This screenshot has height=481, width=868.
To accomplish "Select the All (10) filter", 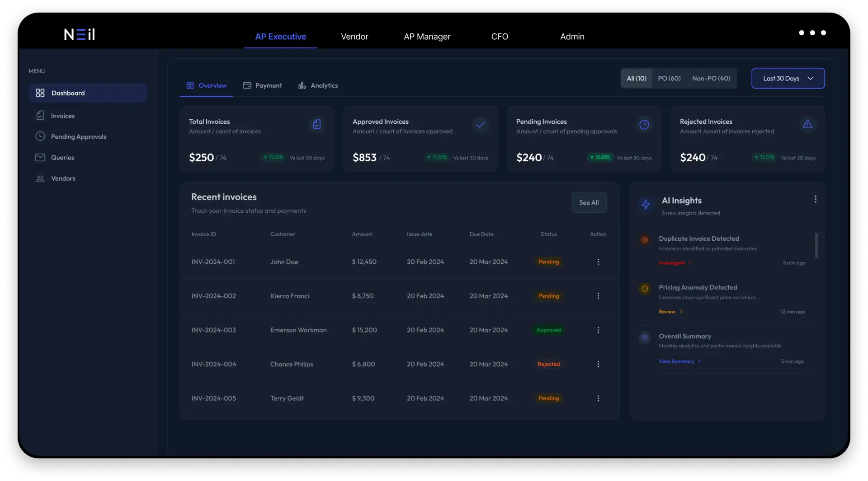I will (x=637, y=78).
